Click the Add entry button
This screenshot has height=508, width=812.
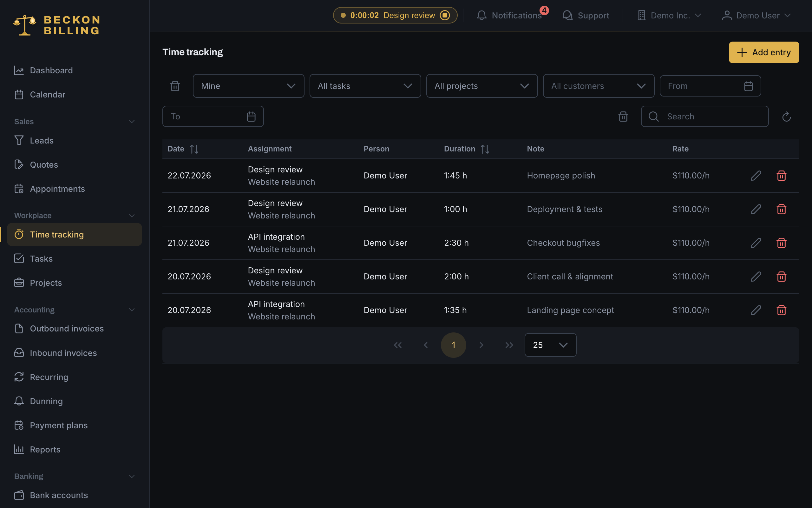point(764,52)
